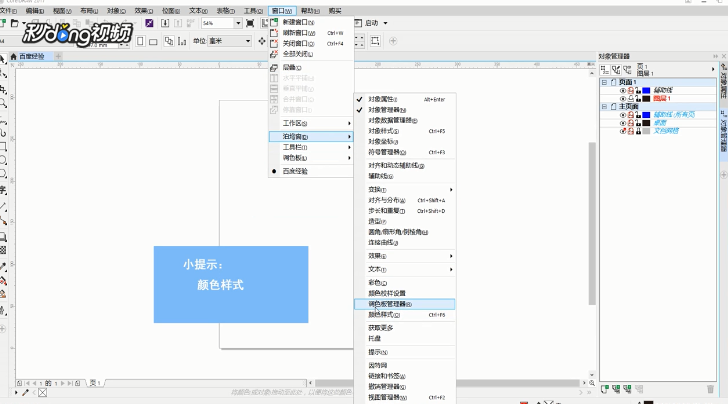The height and width of the screenshot is (404, 728).
Task: Toggle printer icon of 图层 1 layer
Action: (x=630, y=98)
